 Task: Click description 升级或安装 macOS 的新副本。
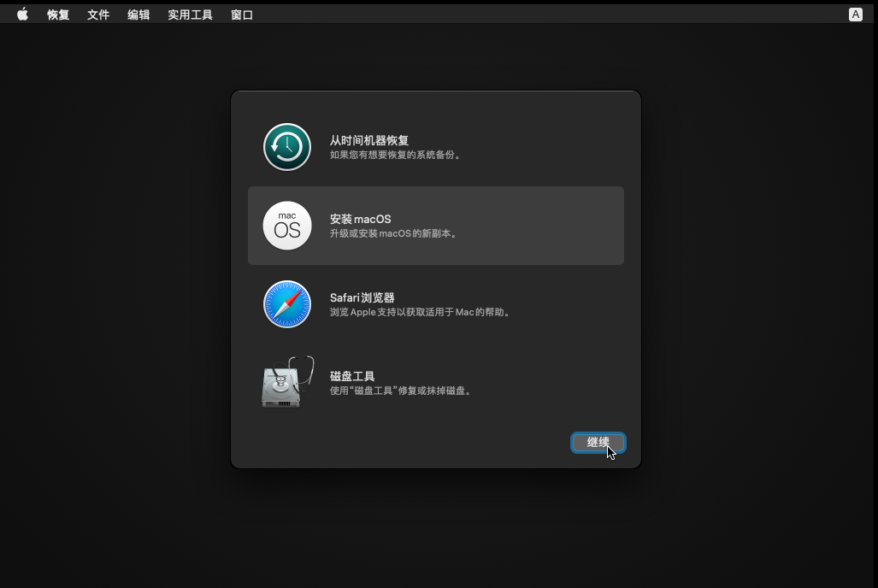395,233
